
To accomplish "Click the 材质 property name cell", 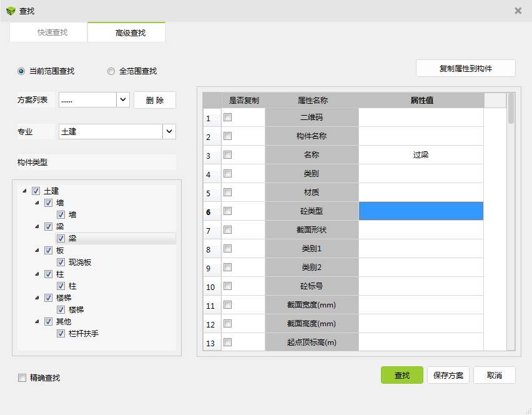I will 312,192.
